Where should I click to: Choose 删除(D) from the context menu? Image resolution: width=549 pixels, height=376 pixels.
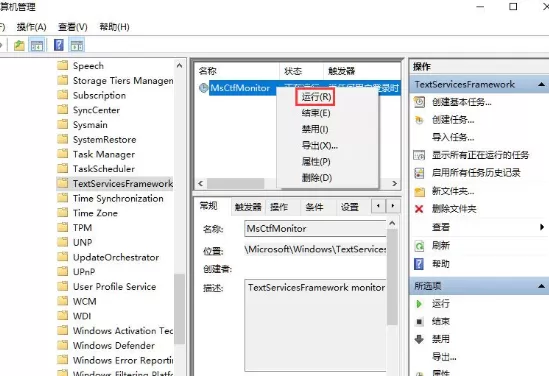(317, 177)
